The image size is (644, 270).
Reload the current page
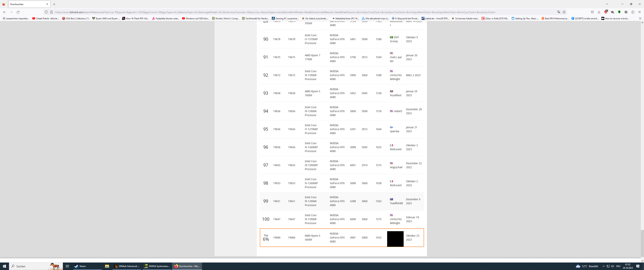click(x=18, y=12)
